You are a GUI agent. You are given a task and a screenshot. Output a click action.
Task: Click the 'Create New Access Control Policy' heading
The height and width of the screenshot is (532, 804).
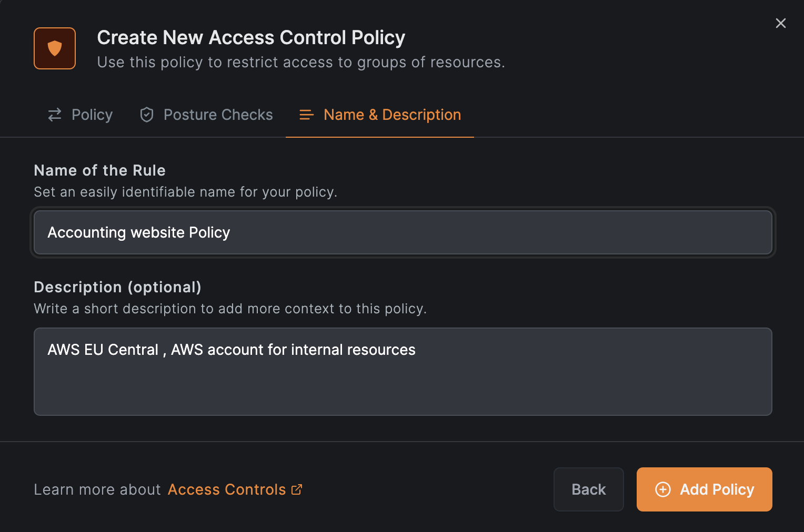(251, 37)
